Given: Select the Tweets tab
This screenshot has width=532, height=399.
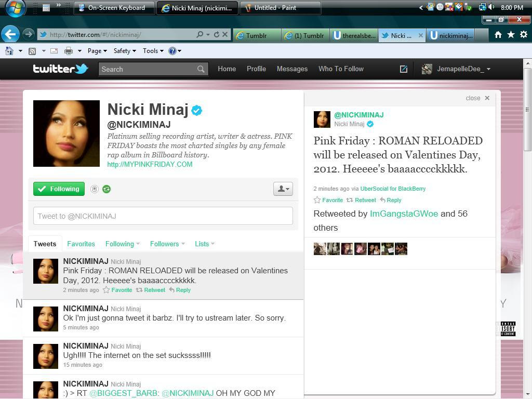Looking at the screenshot, I should click(45, 244).
